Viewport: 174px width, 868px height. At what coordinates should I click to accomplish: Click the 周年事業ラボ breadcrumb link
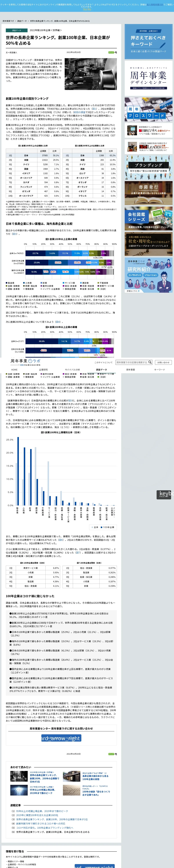8,21
